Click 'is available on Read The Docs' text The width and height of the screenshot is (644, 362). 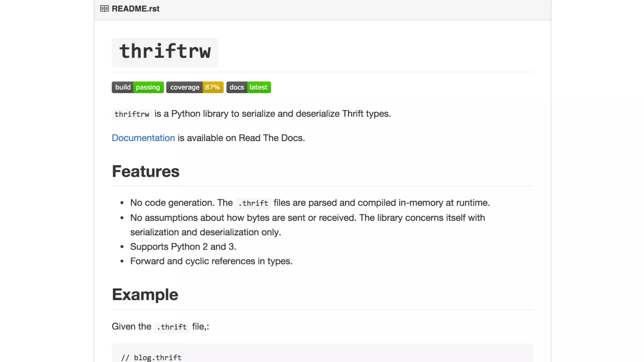pyautogui.click(x=241, y=138)
